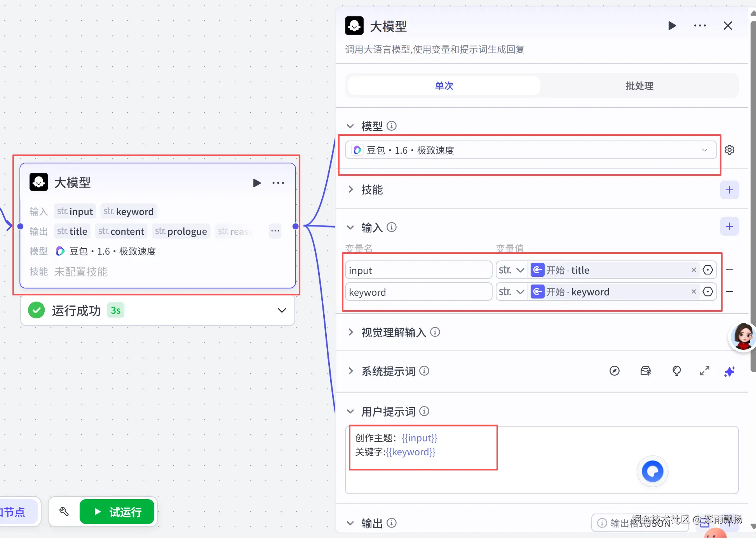Expand system prompt editor with arrows icon
756x538 pixels.
click(704, 371)
